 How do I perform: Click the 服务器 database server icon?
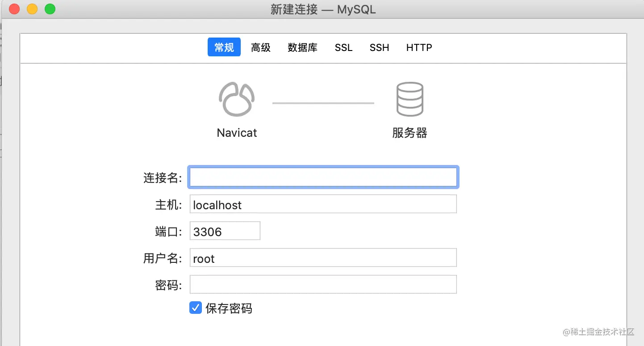pyautogui.click(x=409, y=98)
